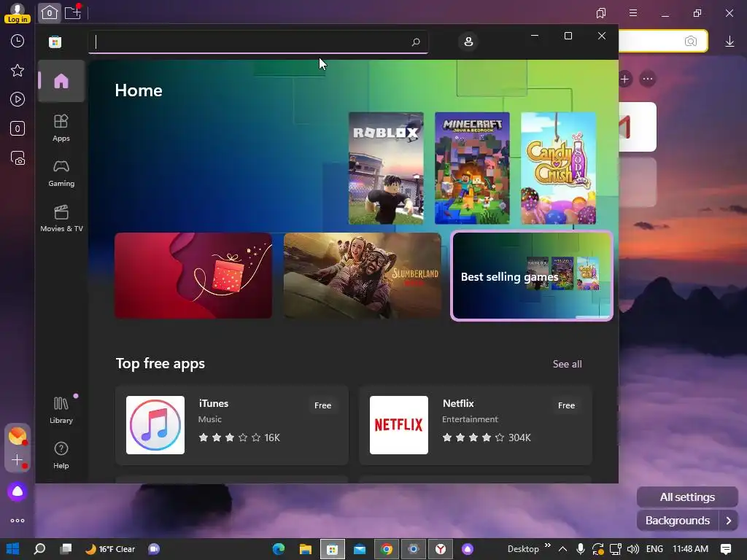Open the tableau three-dots options button

pyautogui.click(x=648, y=79)
